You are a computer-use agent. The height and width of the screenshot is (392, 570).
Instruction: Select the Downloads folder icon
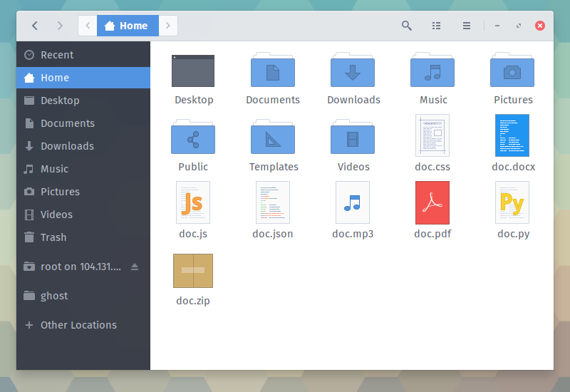point(353,70)
